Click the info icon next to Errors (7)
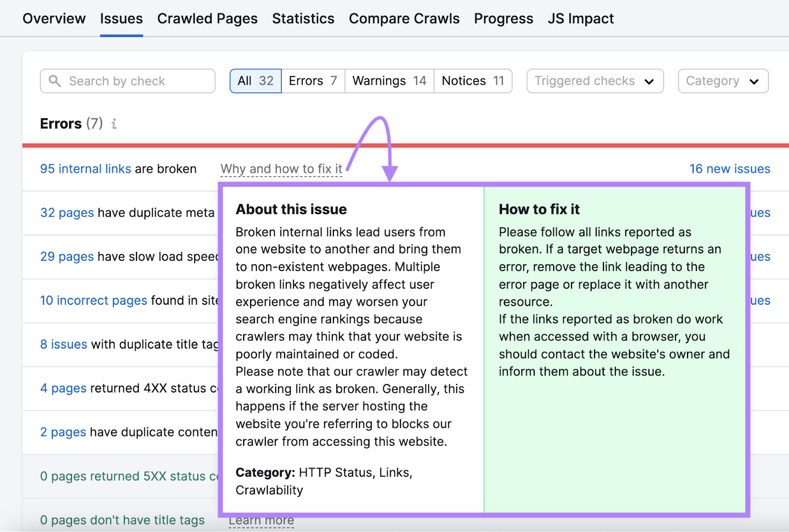 (114, 124)
